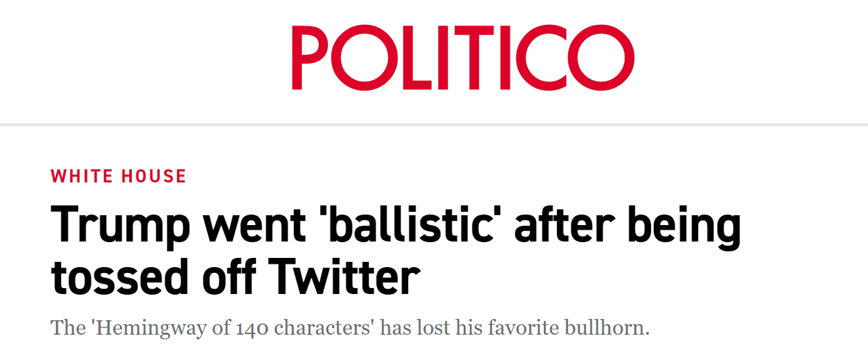Open the WHITE HOUSE section link
Viewport: 868px width, 357px height.
tap(119, 177)
